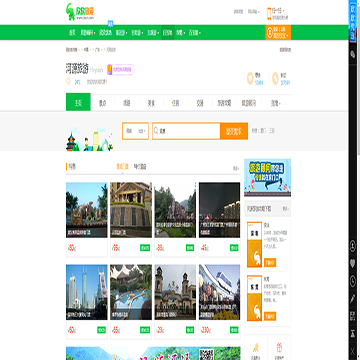Image resolution: width=360 pixels, height=360 pixels.
Task: Click the orange consultation button in green bar
Action: click(278, 33)
